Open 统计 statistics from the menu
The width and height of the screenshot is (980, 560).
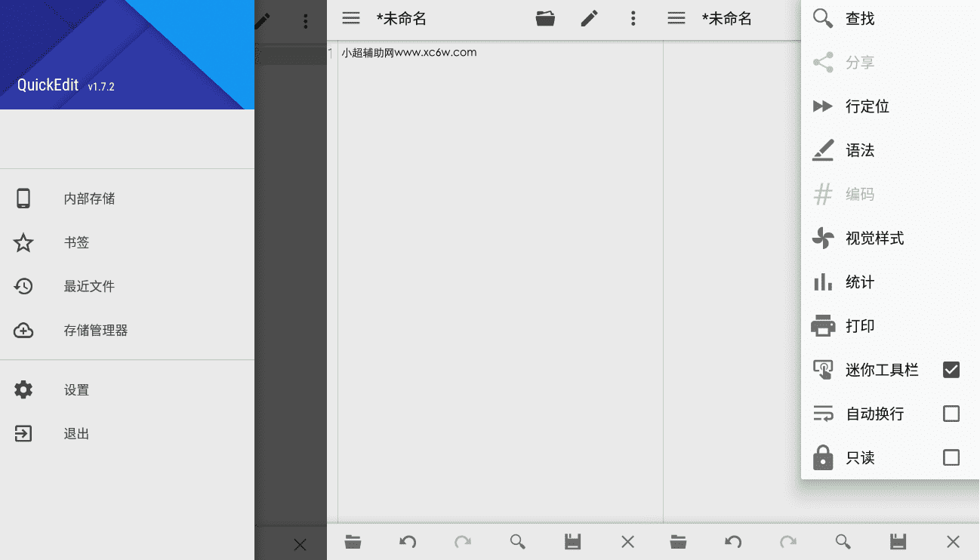click(x=861, y=282)
